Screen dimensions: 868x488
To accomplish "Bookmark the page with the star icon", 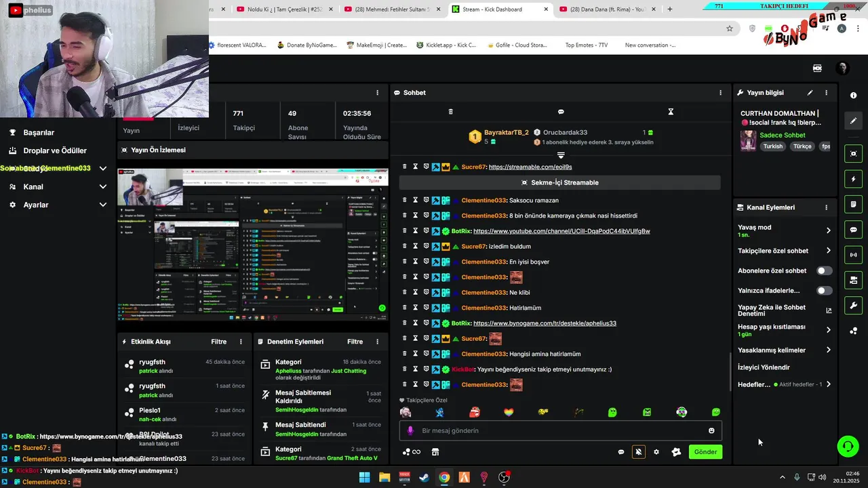I will [x=730, y=28].
